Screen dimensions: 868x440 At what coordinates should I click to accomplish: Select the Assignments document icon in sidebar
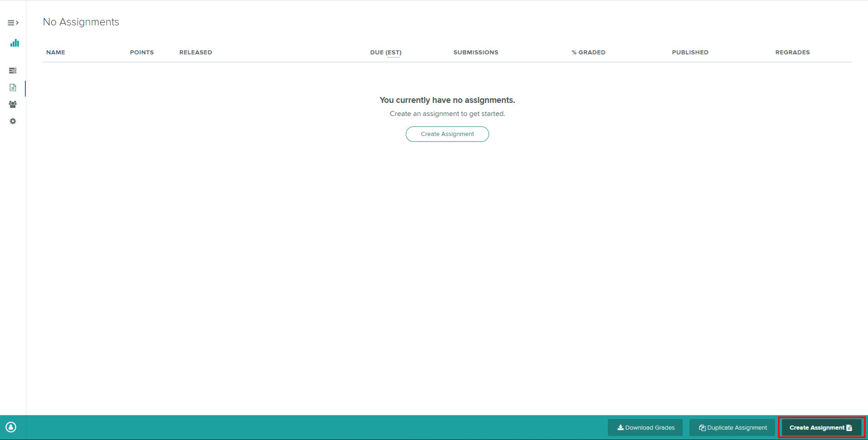13,87
